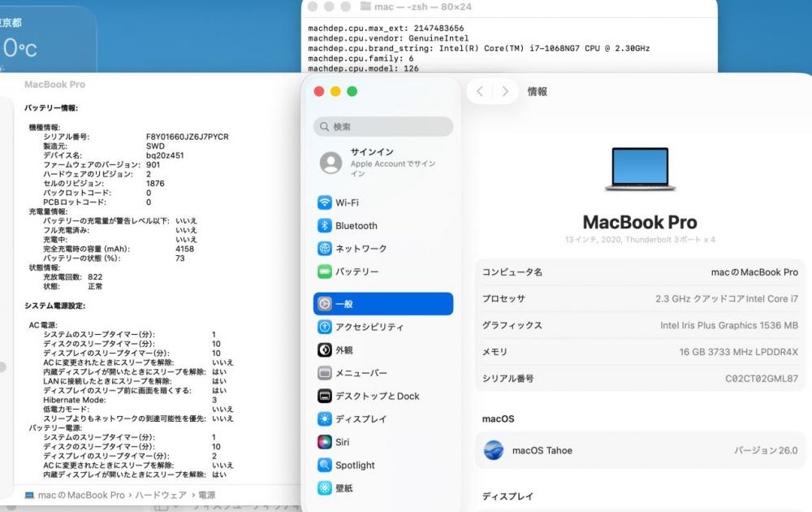
Task: Click cycle count value '822'
Action: (95, 277)
